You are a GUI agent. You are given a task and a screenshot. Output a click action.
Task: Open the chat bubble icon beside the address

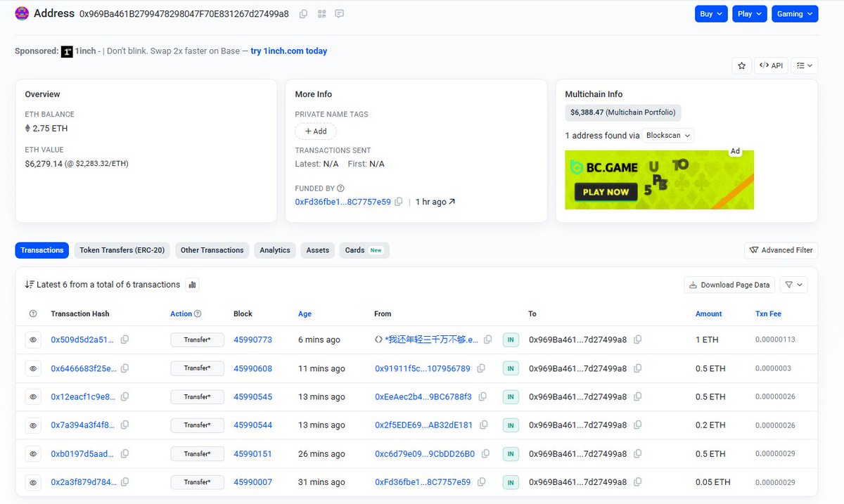click(340, 14)
